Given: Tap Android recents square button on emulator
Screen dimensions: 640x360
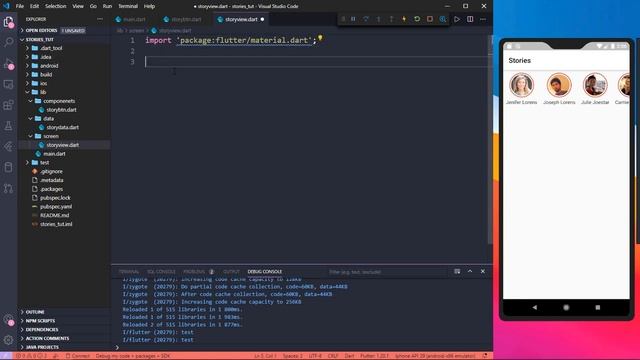Looking at the screenshot, I should (598, 307).
